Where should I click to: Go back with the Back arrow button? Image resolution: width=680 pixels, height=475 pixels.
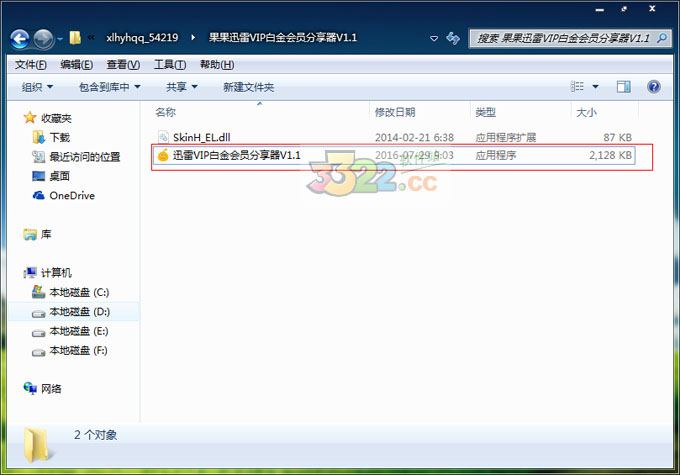point(20,39)
